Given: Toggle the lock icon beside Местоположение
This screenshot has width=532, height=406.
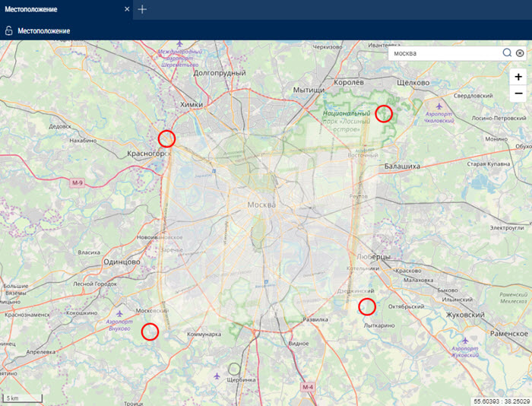Looking at the screenshot, I should pyautogui.click(x=9, y=30).
